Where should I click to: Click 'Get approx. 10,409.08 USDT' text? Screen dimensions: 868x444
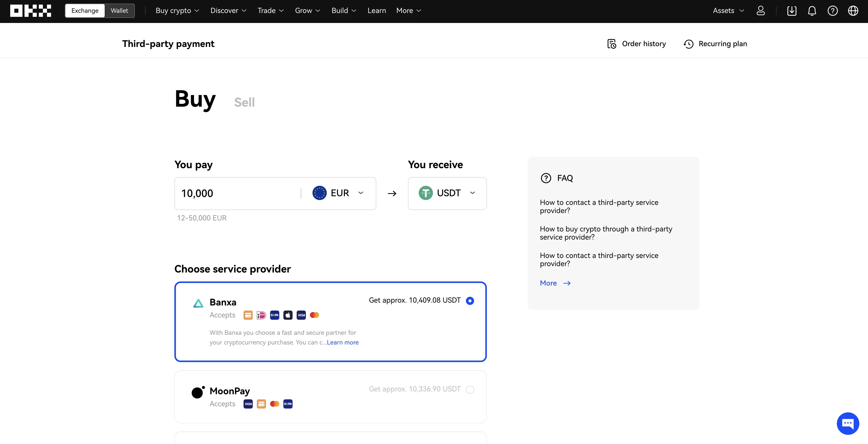click(x=414, y=300)
